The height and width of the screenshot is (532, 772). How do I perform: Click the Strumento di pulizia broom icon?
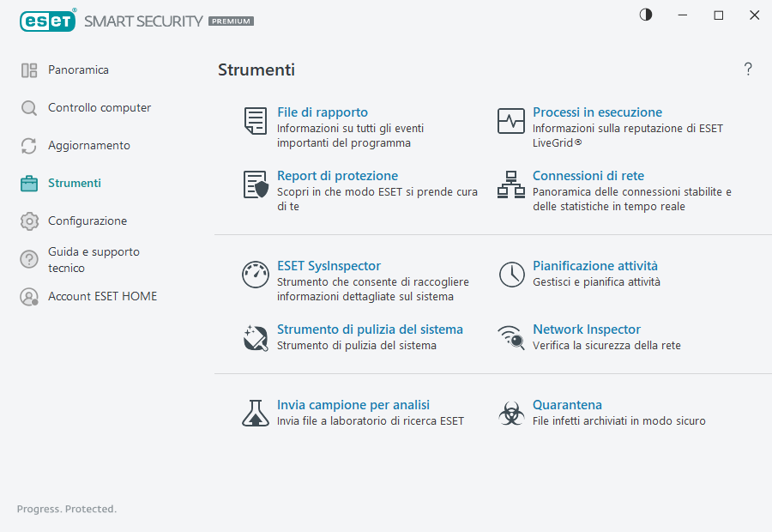(x=255, y=338)
